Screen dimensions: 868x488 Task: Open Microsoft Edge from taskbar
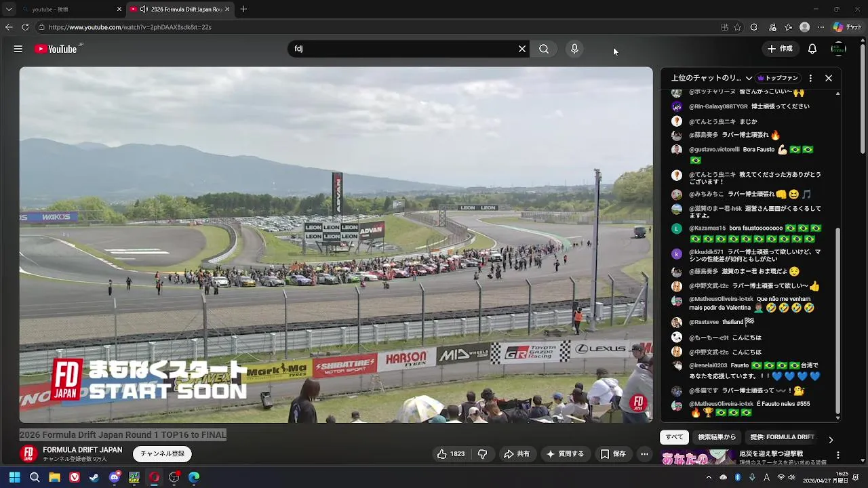click(194, 477)
